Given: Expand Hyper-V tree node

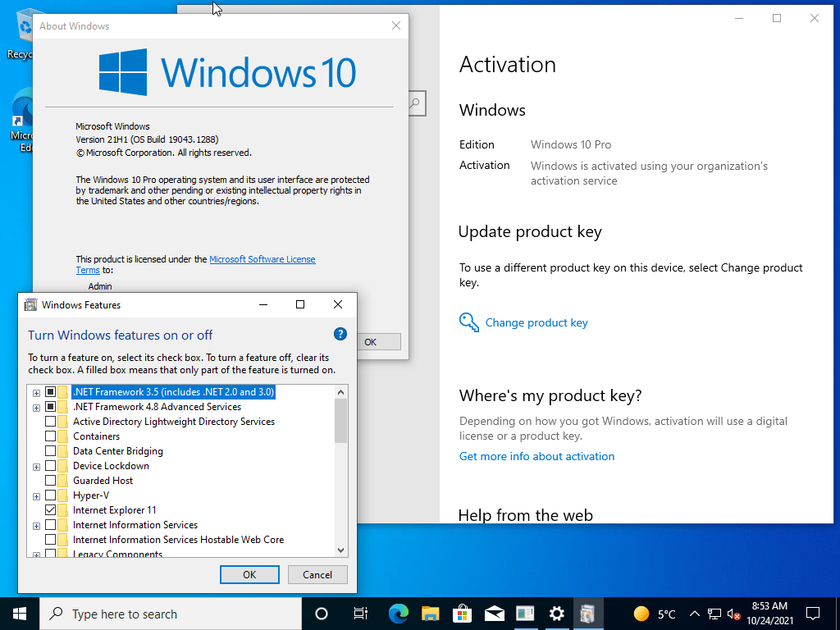Looking at the screenshot, I should point(36,496).
